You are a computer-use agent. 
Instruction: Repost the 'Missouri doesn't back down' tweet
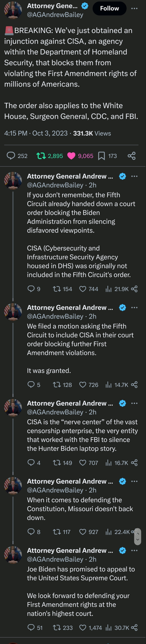(x=57, y=532)
